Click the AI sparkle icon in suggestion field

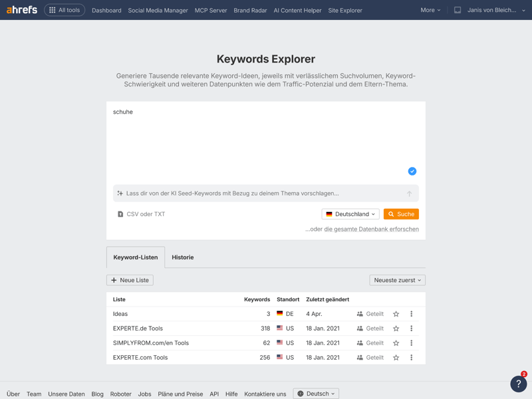(120, 194)
